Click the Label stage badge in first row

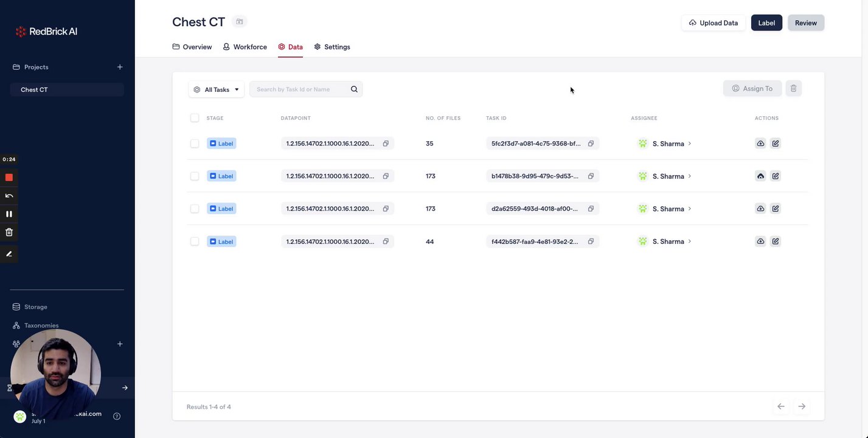(221, 144)
